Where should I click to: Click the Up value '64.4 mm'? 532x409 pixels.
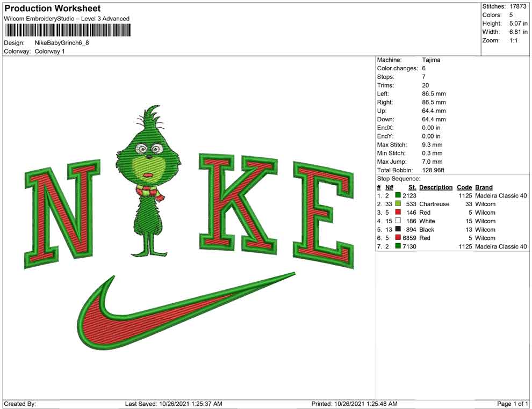434,111
